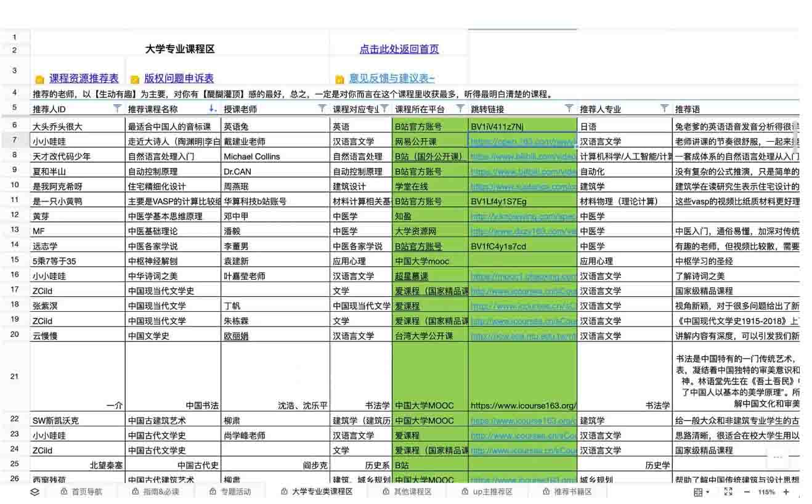Open the 版权问题申诉表 link
The height and width of the screenshot is (504, 812).
coord(179,78)
